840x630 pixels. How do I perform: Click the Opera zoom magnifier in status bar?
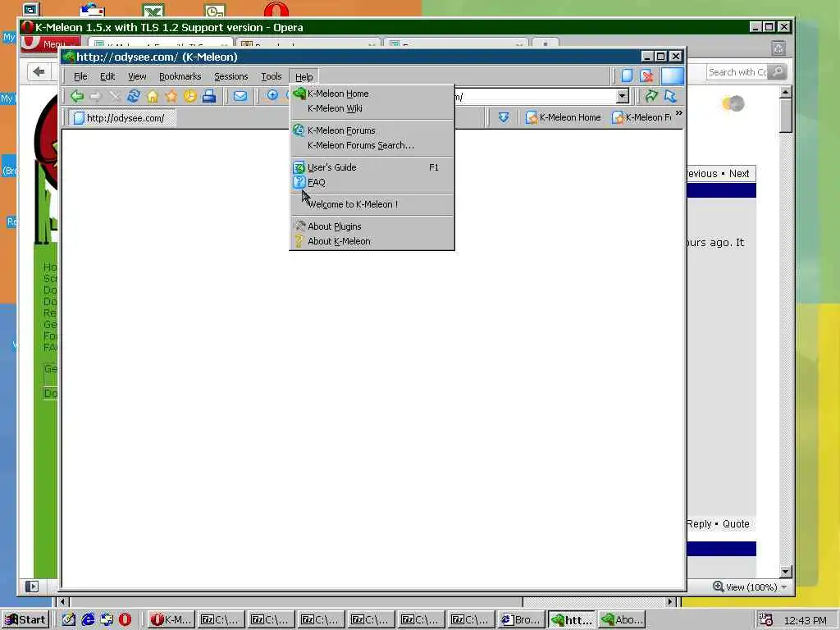tap(719, 587)
